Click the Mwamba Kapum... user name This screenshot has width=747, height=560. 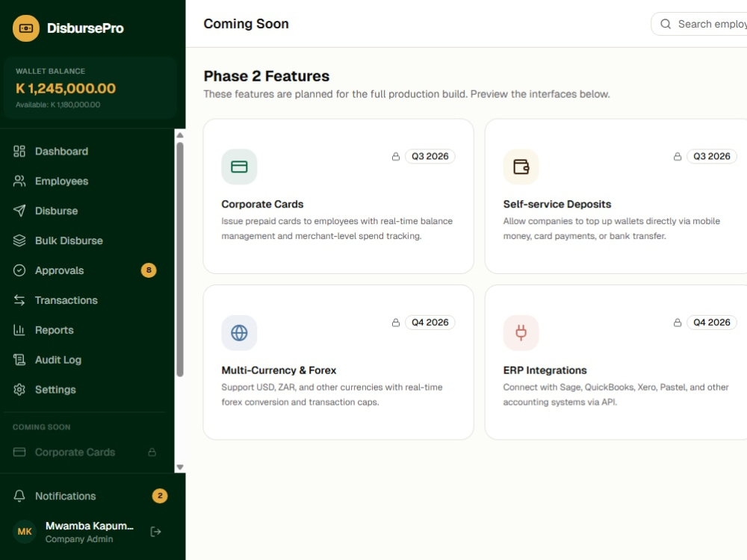tap(90, 526)
